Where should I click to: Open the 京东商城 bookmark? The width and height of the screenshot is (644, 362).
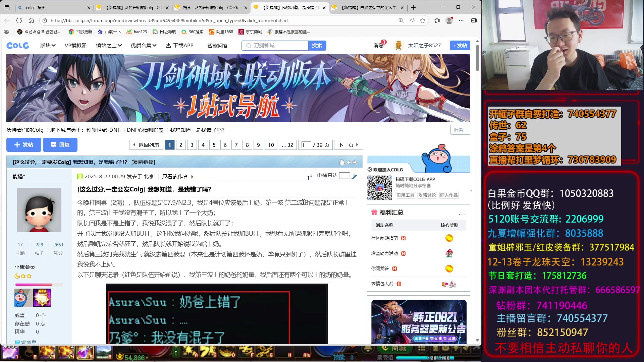tap(250, 32)
